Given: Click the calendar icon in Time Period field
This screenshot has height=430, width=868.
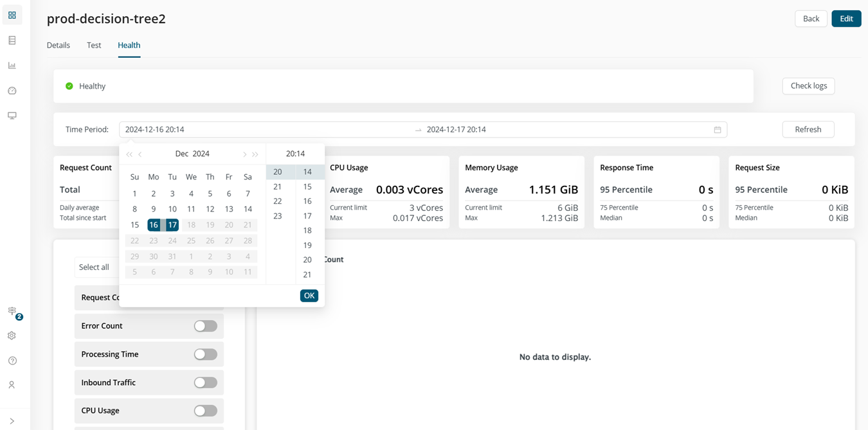Looking at the screenshot, I should pos(718,130).
